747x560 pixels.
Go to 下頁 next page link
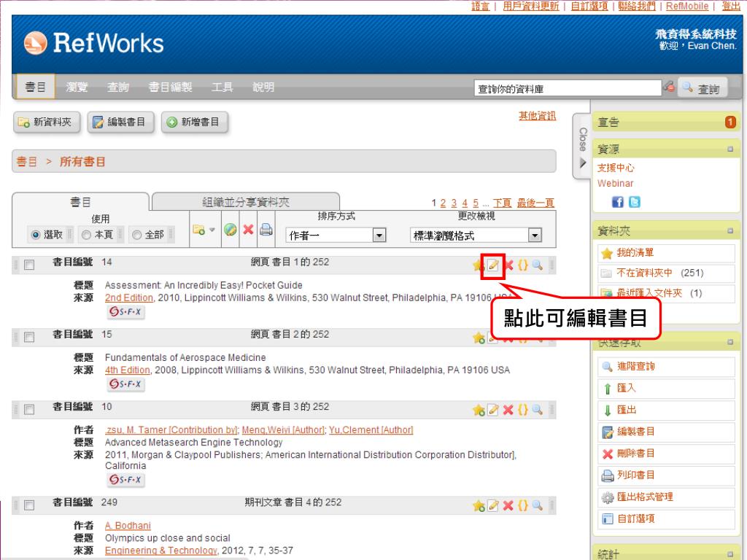coord(502,203)
